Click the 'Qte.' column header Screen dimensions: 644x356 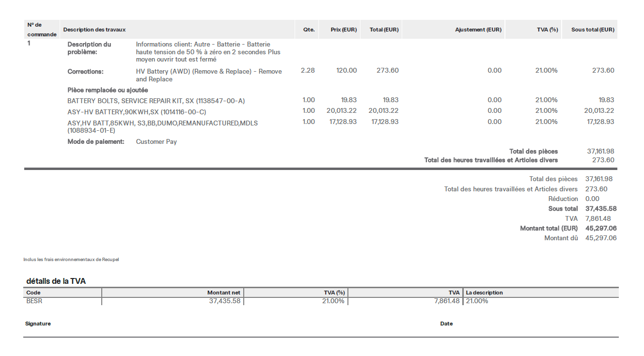click(309, 30)
